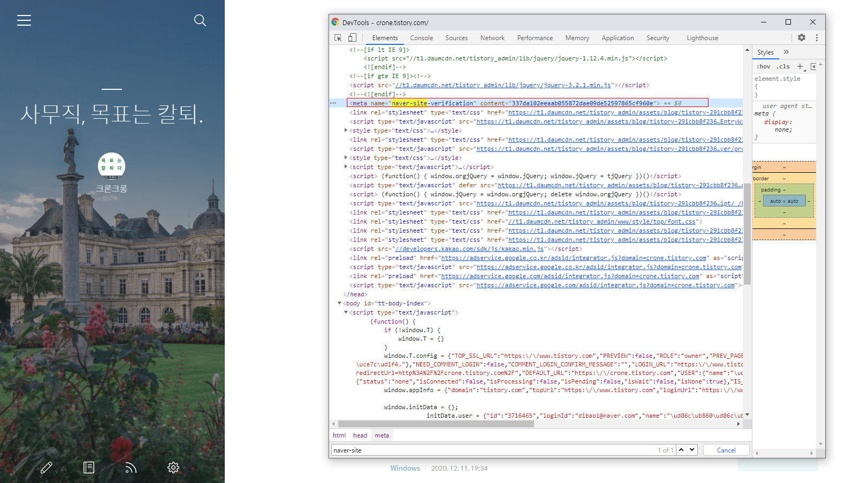
Task: Activate the inspect element picker tool
Action: pyautogui.click(x=338, y=38)
